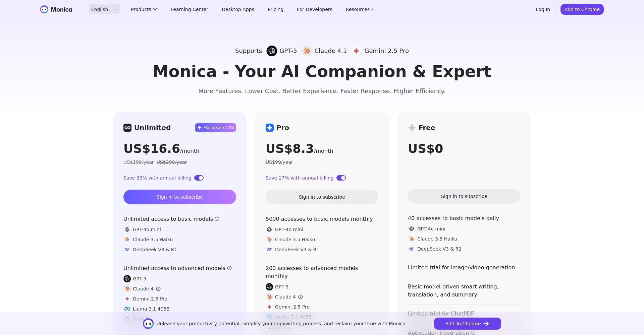Image resolution: width=644 pixels, height=335 pixels.
Task: Expand the Products menu
Action: click(x=144, y=9)
